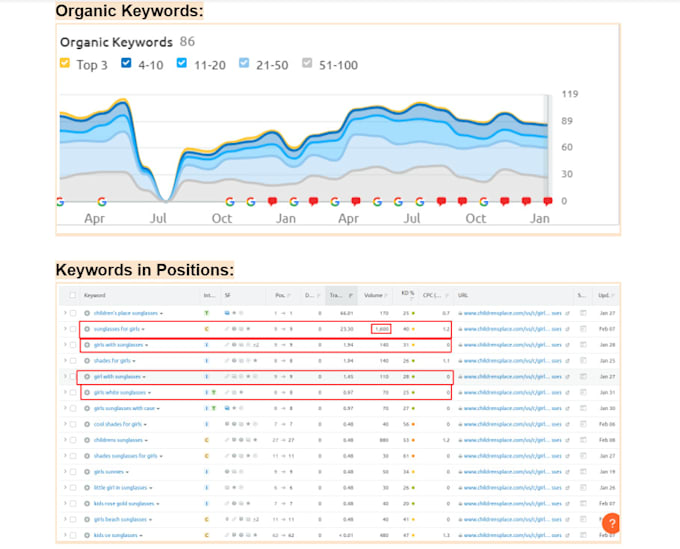Click the KD % column header

point(408,293)
